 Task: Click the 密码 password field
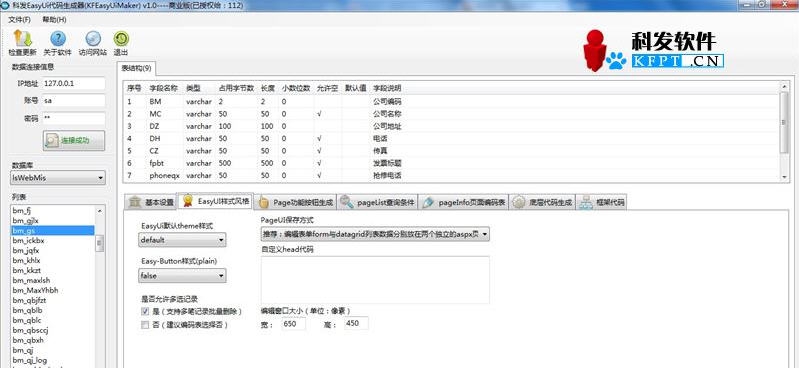pyautogui.click(x=73, y=118)
